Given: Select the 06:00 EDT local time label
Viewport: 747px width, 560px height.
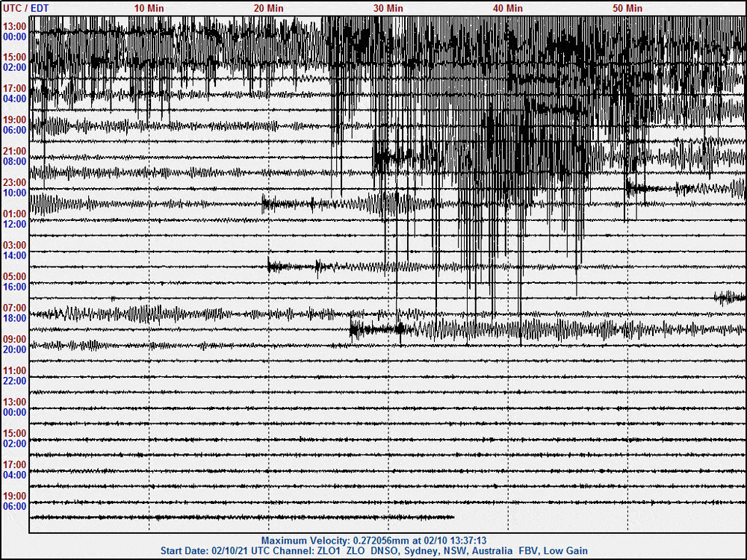Looking at the screenshot, I should coord(13,128).
